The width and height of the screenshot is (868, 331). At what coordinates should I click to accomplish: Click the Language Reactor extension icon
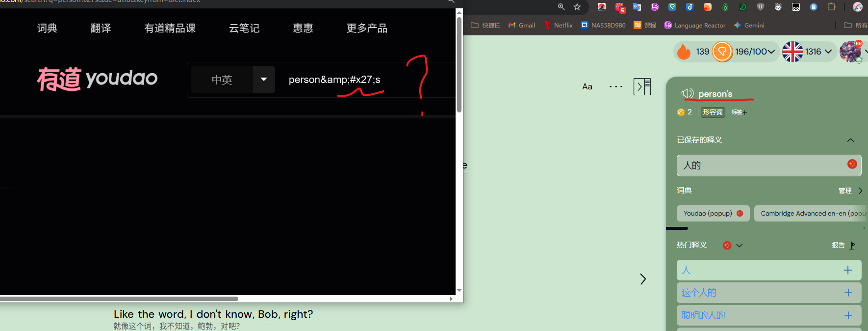(655, 7)
